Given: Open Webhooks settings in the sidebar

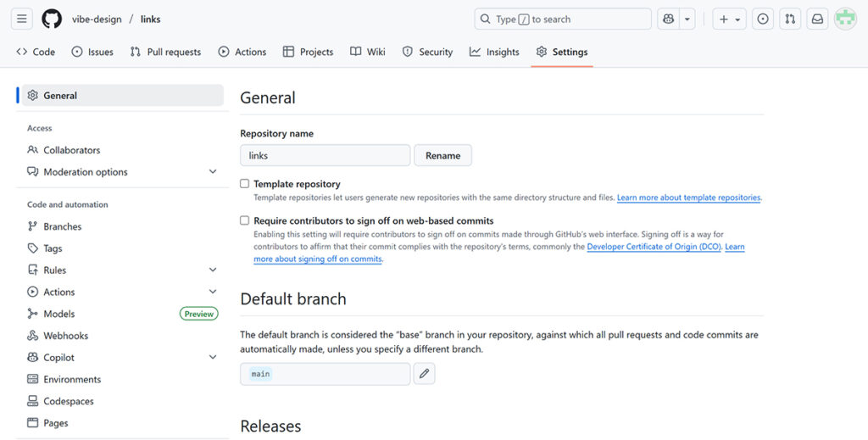Looking at the screenshot, I should [66, 336].
